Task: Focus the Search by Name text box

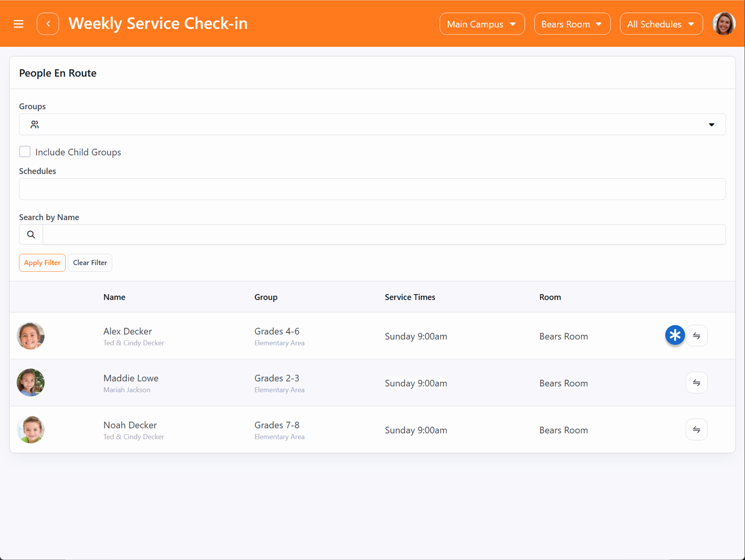Action: tap(384, 235)
